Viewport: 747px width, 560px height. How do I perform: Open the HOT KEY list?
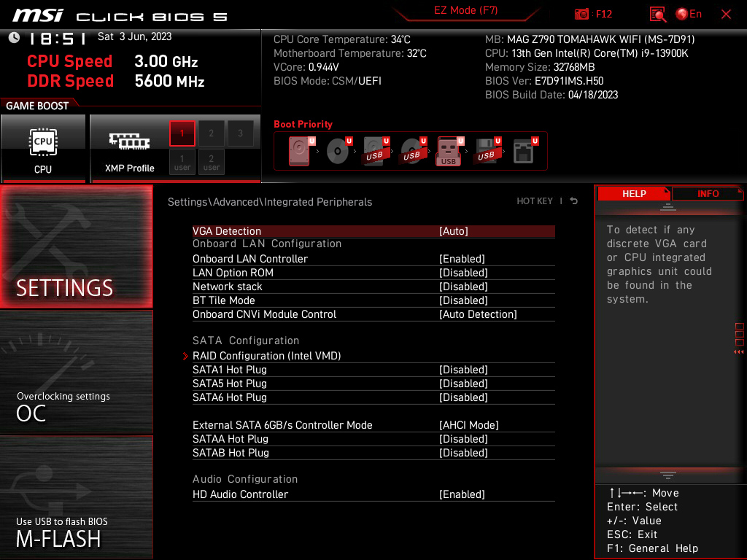tap(535, 201)
